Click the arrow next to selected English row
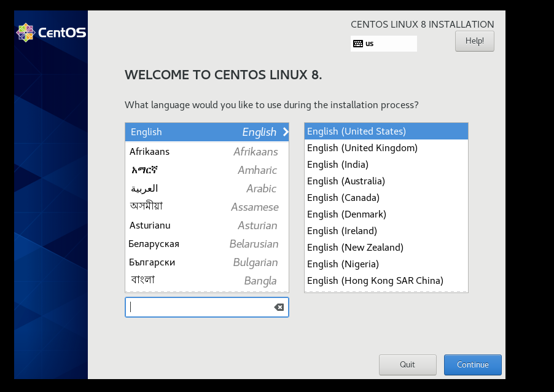This screenshot has height=392, width=554. pos(284,131)
